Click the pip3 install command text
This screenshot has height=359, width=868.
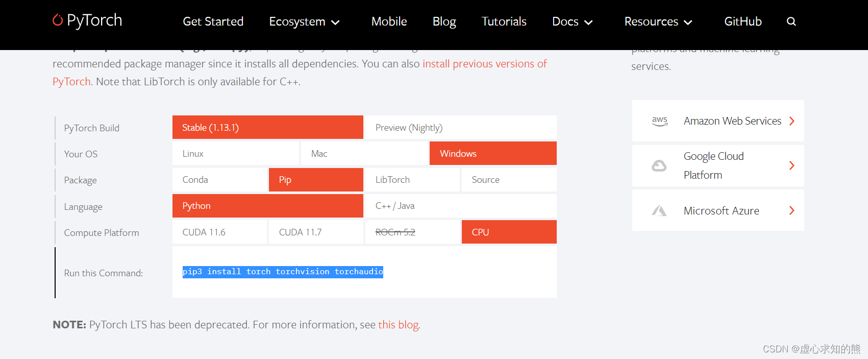[x=283, y=272]
